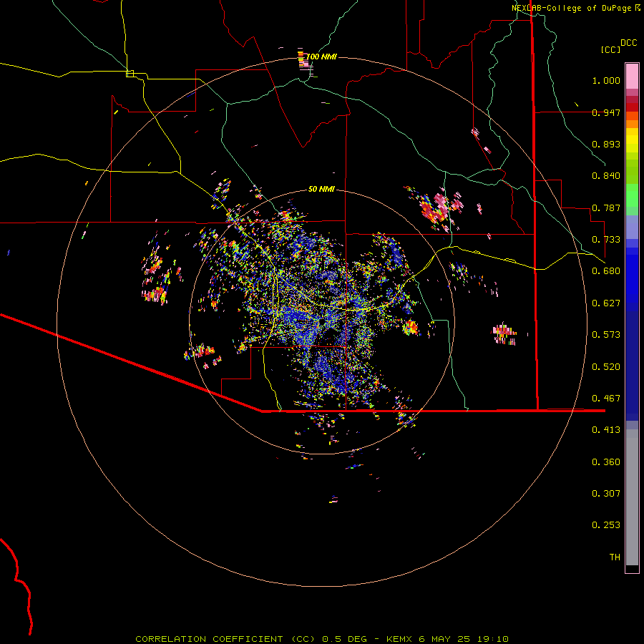Select the 0.520 legend value
Screen dimensions: 644x644
(x=606, y=367)
